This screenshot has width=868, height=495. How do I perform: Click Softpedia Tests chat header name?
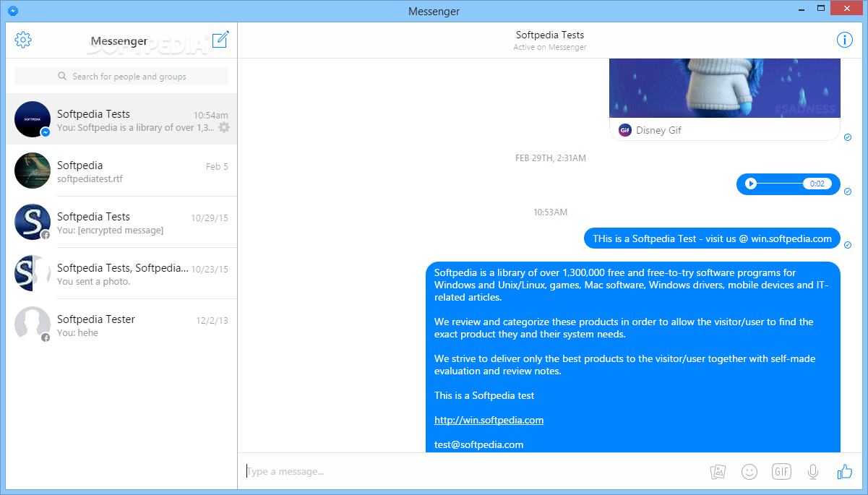550,35
